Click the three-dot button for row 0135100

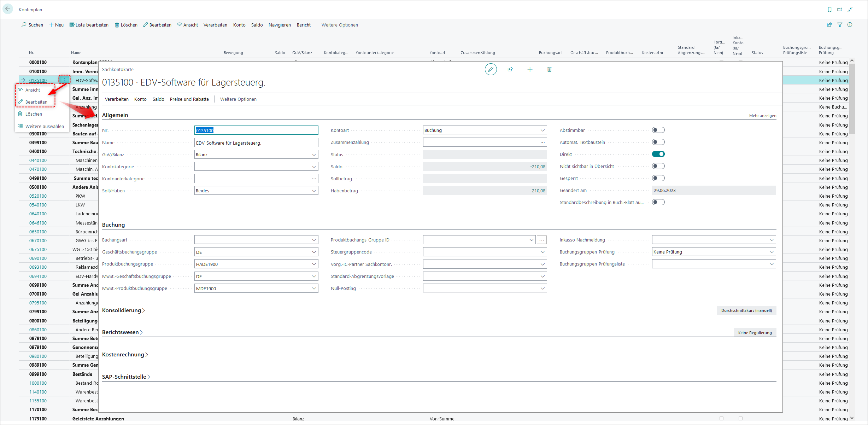point(64,80)
